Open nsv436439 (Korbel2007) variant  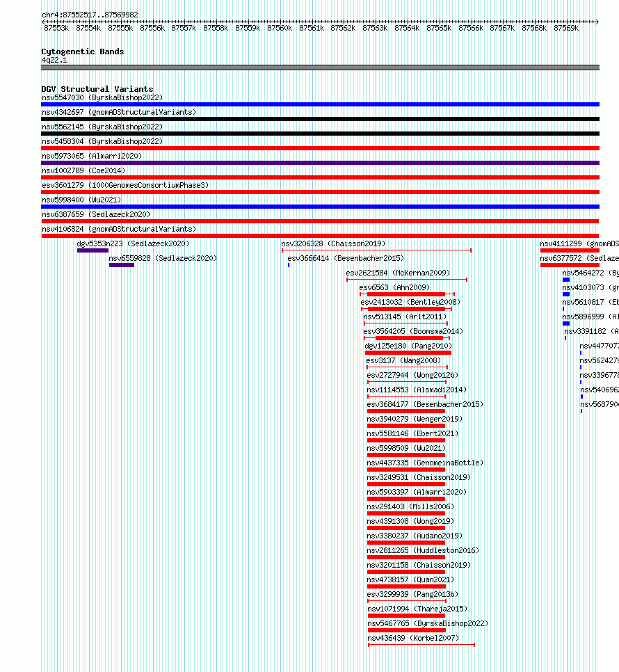(x=413, y=638)
